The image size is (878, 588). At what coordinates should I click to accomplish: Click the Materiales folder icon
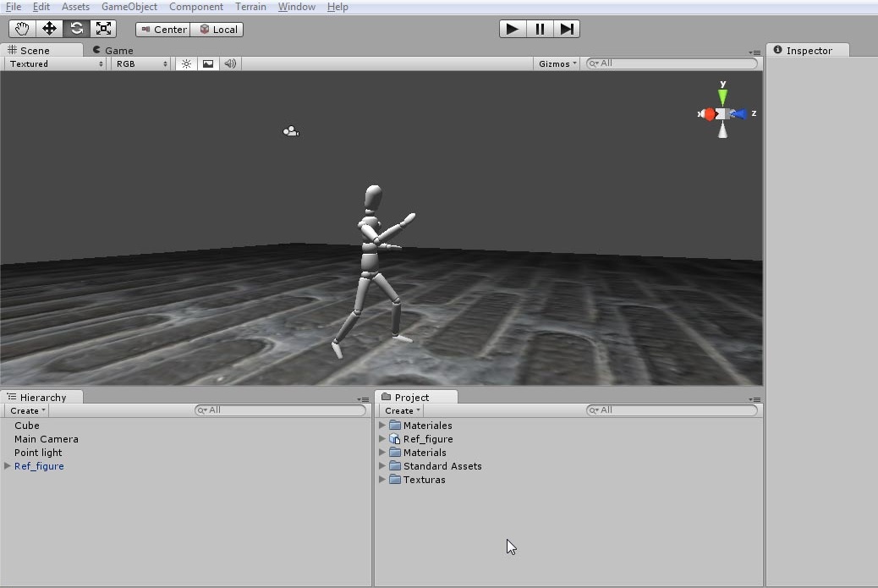395,425
